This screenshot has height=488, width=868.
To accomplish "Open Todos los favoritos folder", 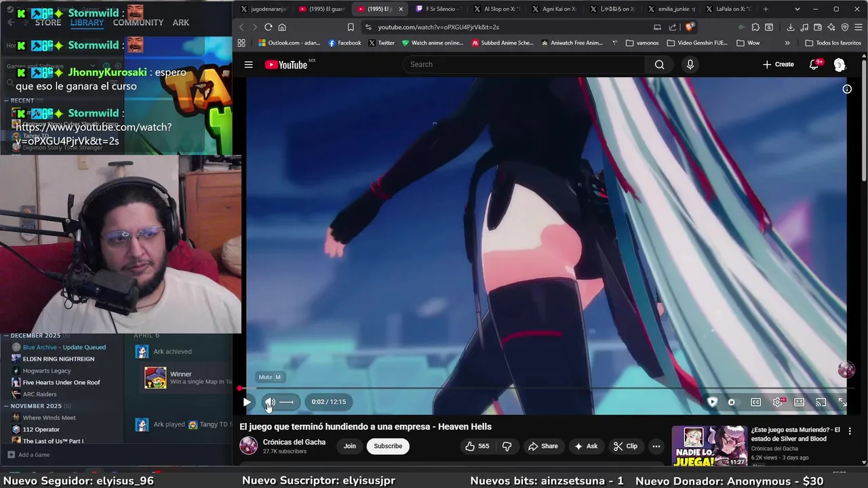I will [x=833, y=43].
